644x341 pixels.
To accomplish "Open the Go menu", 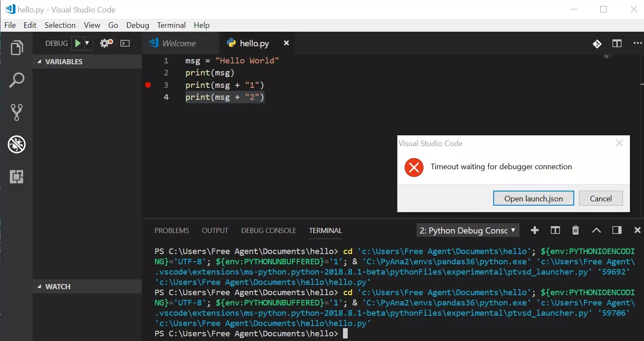I will (113, 25).
